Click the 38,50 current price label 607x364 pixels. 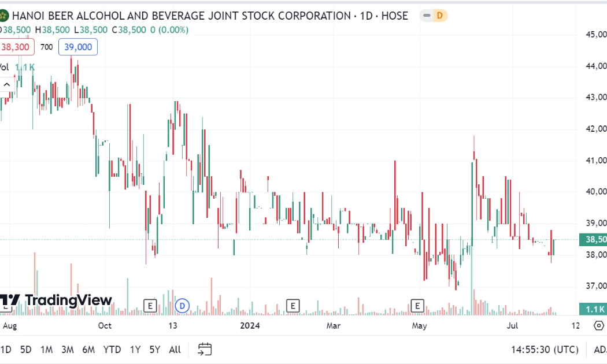594,239
